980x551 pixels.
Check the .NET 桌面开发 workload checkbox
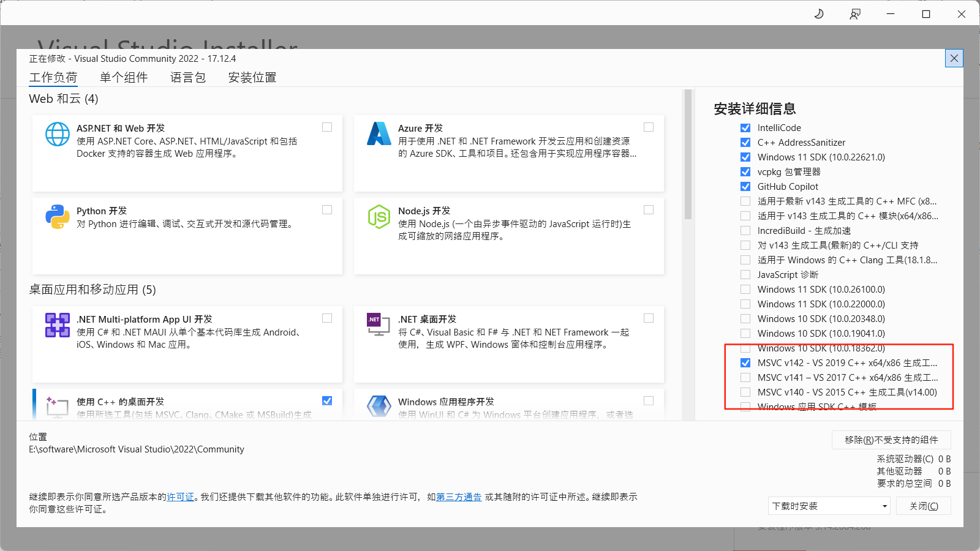click(x=649, y=318)
